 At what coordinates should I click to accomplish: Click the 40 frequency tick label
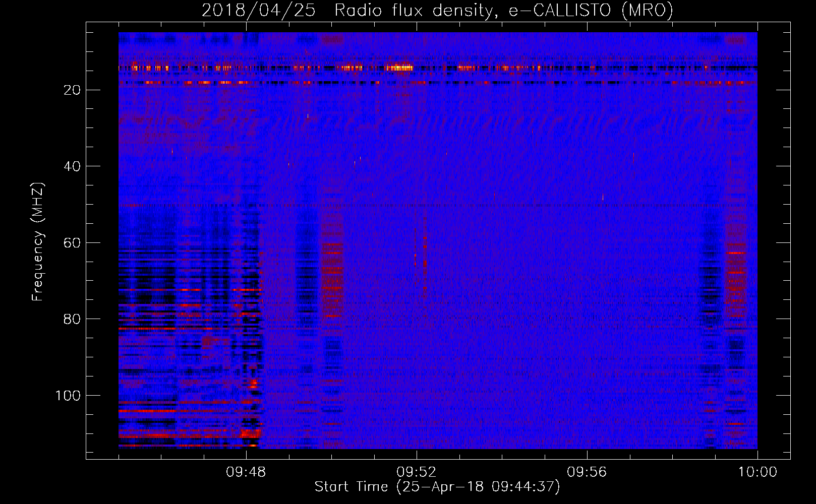point(73,166)
